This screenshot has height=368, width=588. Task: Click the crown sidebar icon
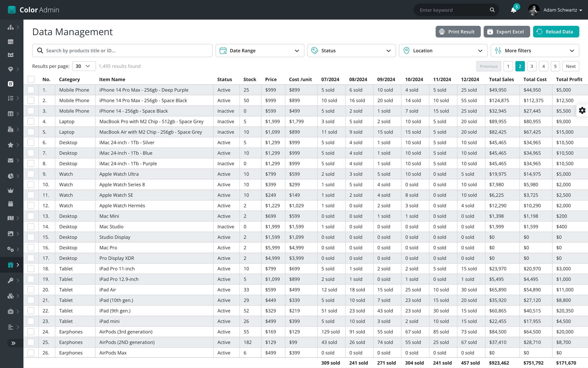point(10,190)
